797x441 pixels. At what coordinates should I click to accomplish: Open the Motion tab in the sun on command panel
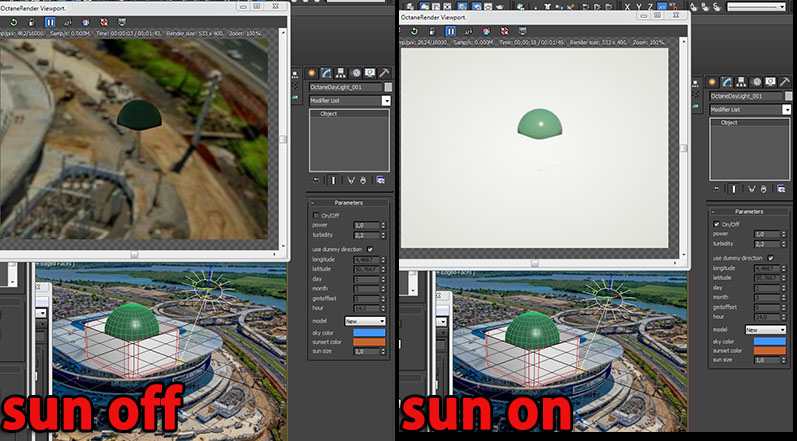[x=757, y=82]
